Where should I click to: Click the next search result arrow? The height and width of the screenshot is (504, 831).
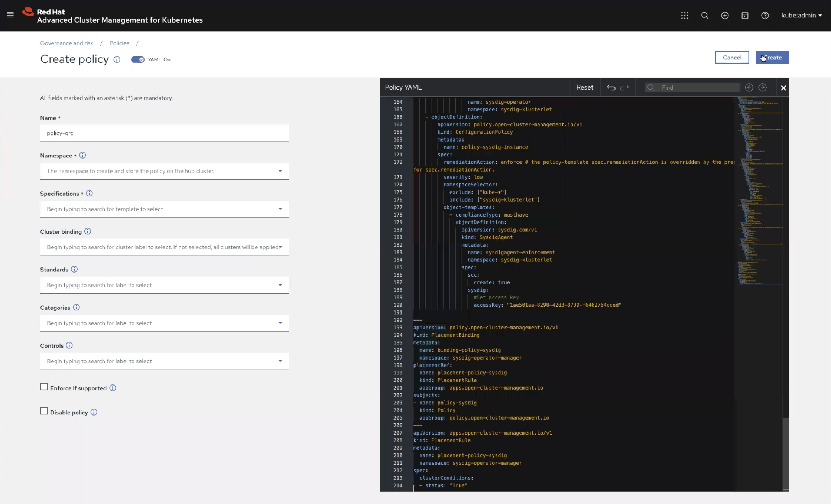763,87
